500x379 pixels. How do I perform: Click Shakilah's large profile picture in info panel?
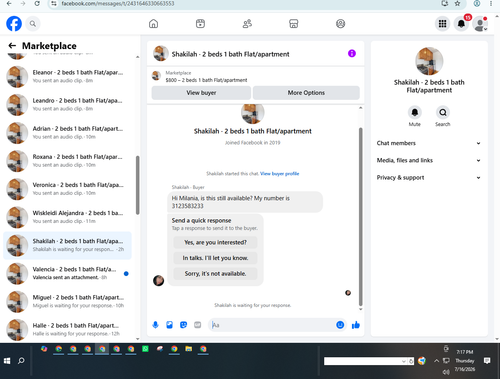(429, 61)
